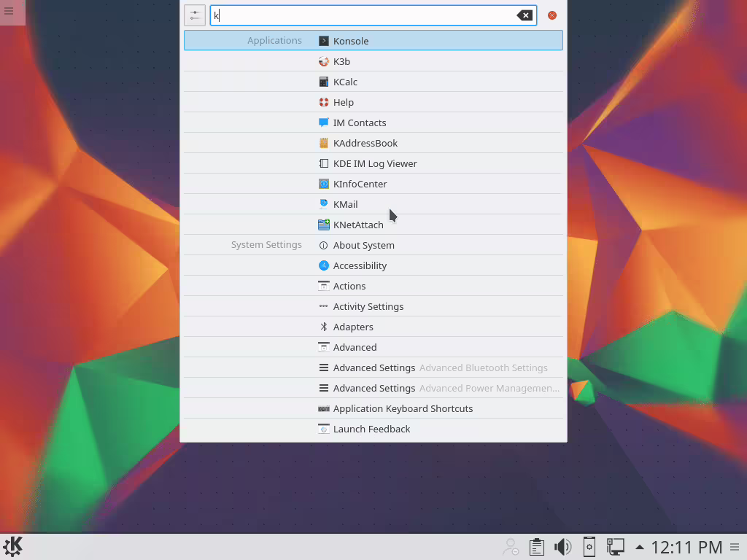This screenshot has width=747, height=560.
Task: Launch KAddressBook
Action: tap(373, 144)
